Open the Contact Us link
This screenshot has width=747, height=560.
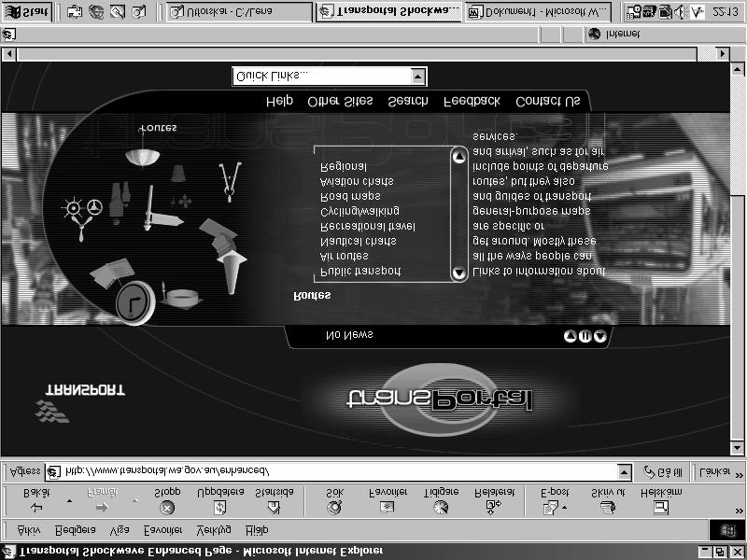click(548, 102)
